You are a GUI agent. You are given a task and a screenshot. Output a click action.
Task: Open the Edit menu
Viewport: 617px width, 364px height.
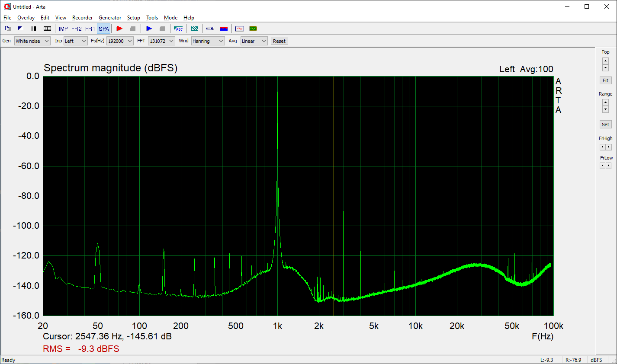pos(45,18)
